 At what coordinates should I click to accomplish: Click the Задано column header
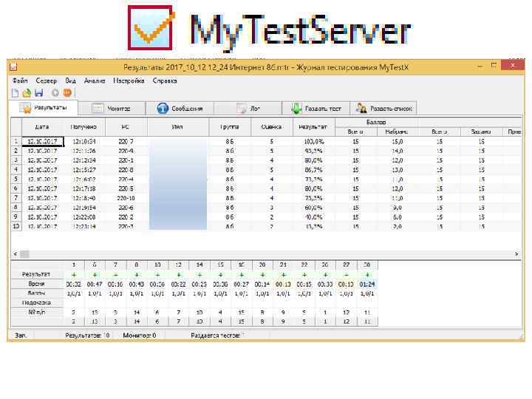pyautogui.click(x=481, y=132)
